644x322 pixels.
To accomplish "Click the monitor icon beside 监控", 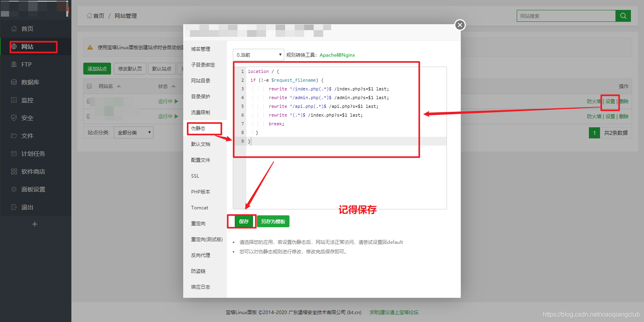I will coord(14,100).
